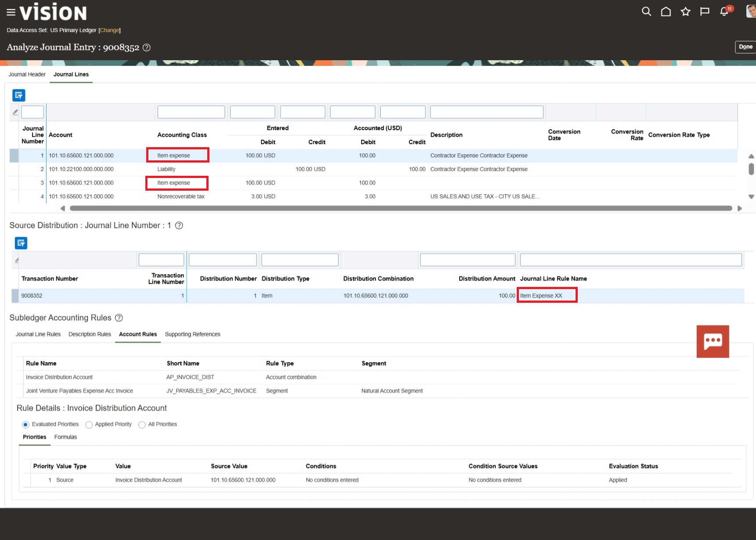Go to the Home icon
The image size is (756, 540).
coord(666,11)
